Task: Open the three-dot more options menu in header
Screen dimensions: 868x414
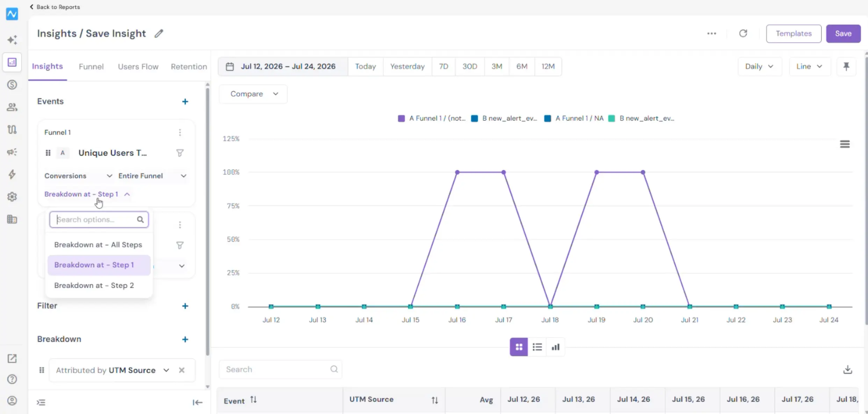Action: (711, 34)
